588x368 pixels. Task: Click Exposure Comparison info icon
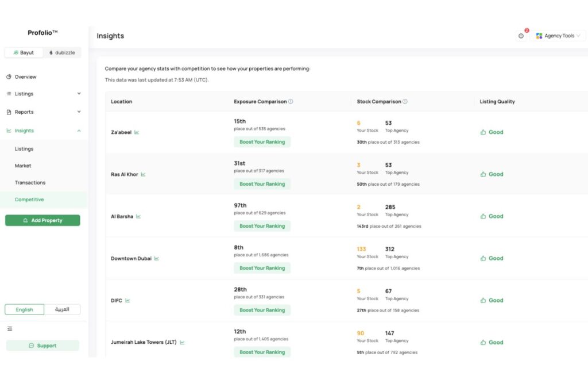pyautogui.click(x=291, y=101)
